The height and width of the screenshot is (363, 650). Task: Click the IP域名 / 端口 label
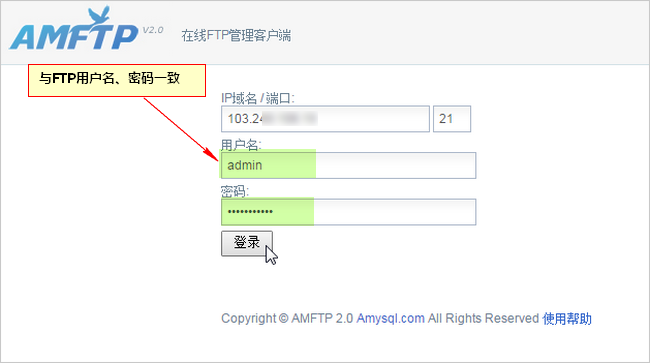pos(257,98)
